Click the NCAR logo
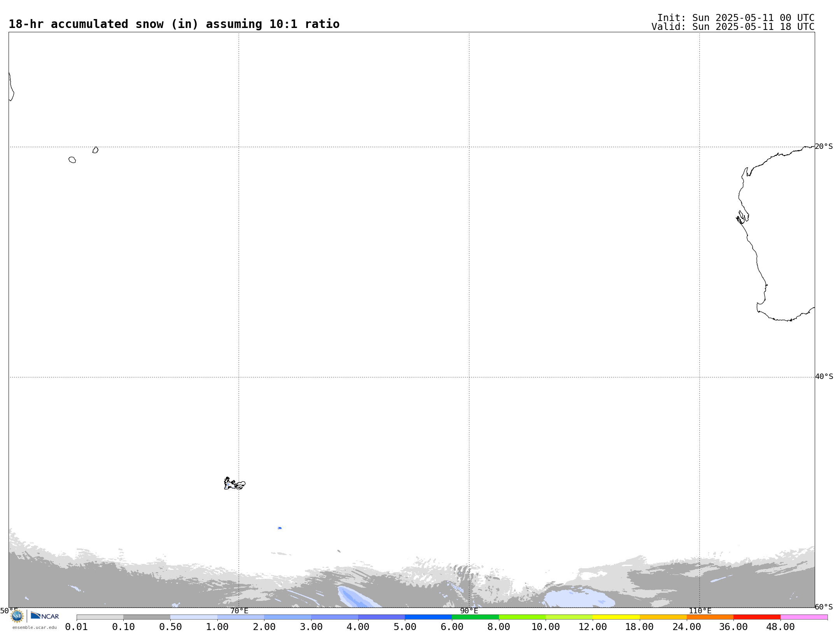Viewport: 840px width, 632px height. point(45,616)
